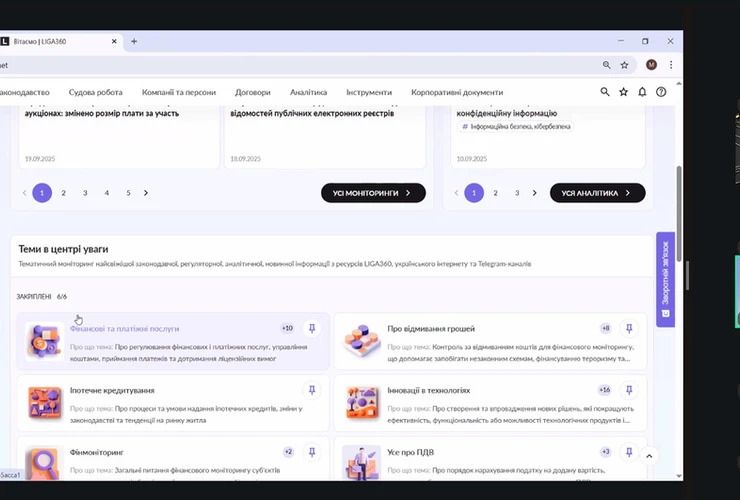This screenshot has width=740, height=500.
Task: Click scroll-to-top arrow button
Action: (649, 456)
